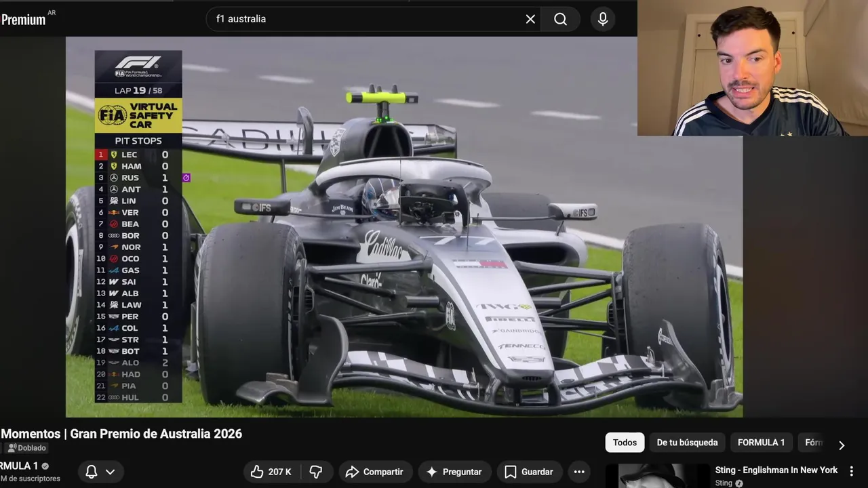Select the 'De tu búsqueda' chip
Viewport: 868px width, 488px height.
tap(687, 443)
